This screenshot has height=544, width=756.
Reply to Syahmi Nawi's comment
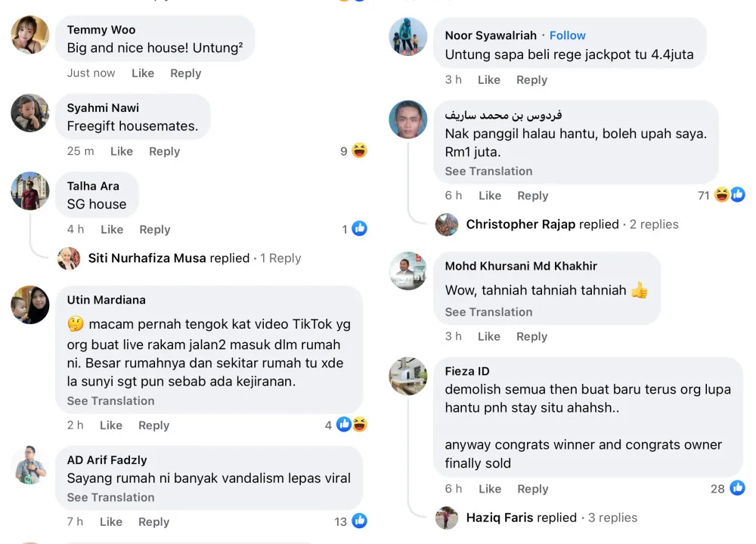click(x=164, y=151)
